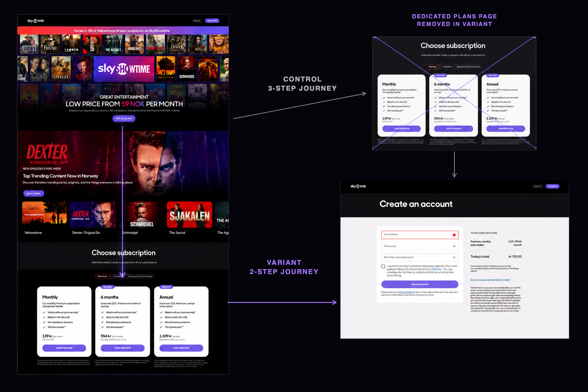The image size is (588, 392).
Task: Click 'Premium, monthly subscription' summary line
Action: click(481, 243)
